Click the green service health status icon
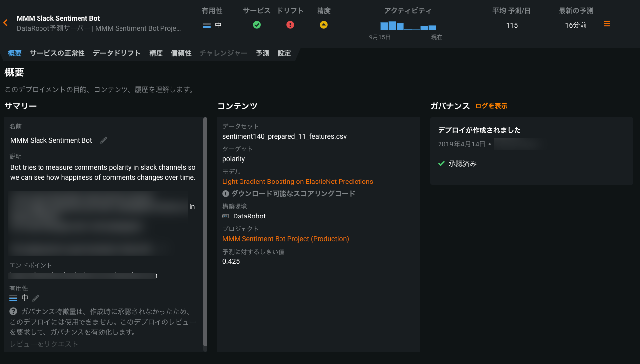Screen dimensions: 640x364 coord(257,25)
